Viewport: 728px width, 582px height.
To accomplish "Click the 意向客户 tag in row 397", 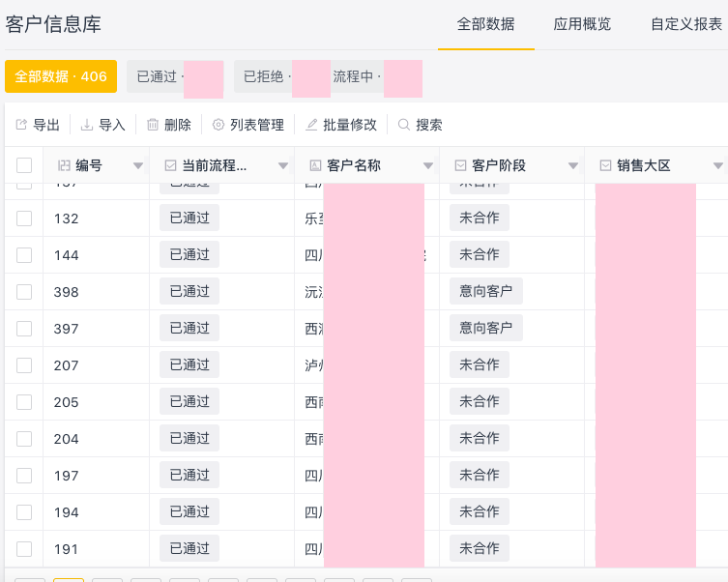I will coord(485,329).
